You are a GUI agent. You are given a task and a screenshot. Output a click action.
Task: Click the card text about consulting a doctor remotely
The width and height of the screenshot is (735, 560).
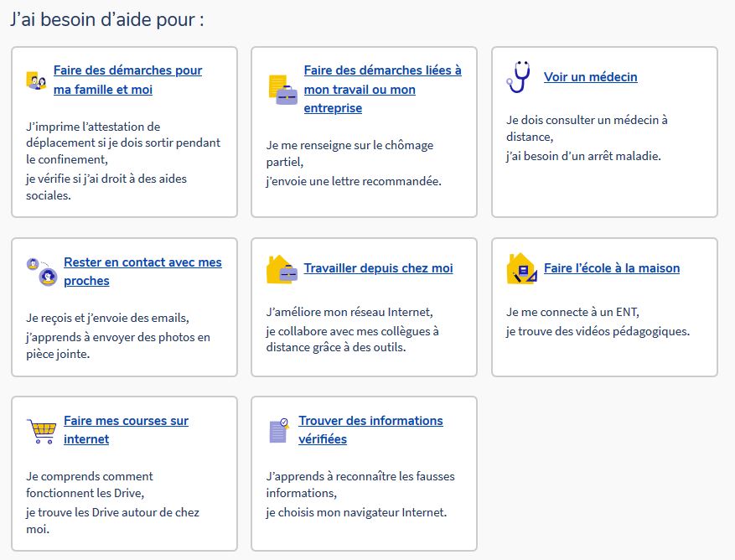point(586,128)
